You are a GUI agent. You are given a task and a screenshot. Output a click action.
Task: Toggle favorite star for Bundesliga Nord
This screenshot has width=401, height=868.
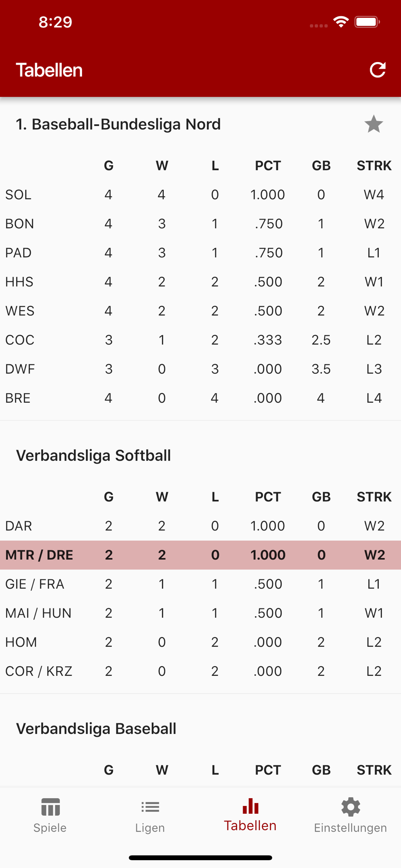(x=373, y=124)
